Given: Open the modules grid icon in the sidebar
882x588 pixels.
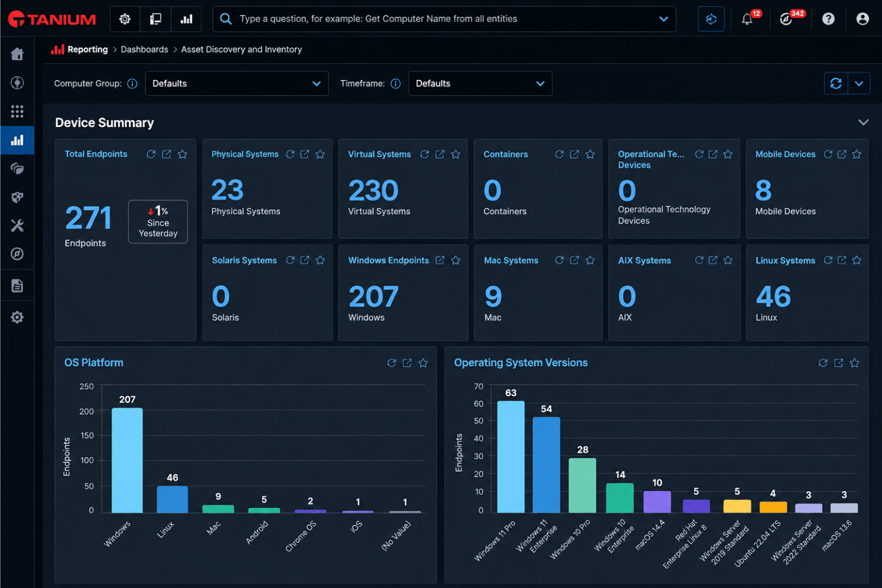Looking at the screenshot, I should 17,111.
